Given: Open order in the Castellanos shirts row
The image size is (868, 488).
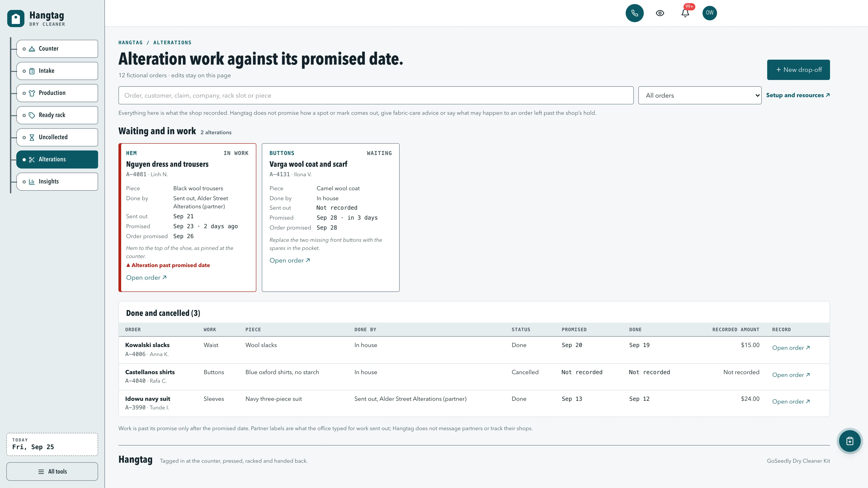Looking at the screenshot, I should (791, 375).
